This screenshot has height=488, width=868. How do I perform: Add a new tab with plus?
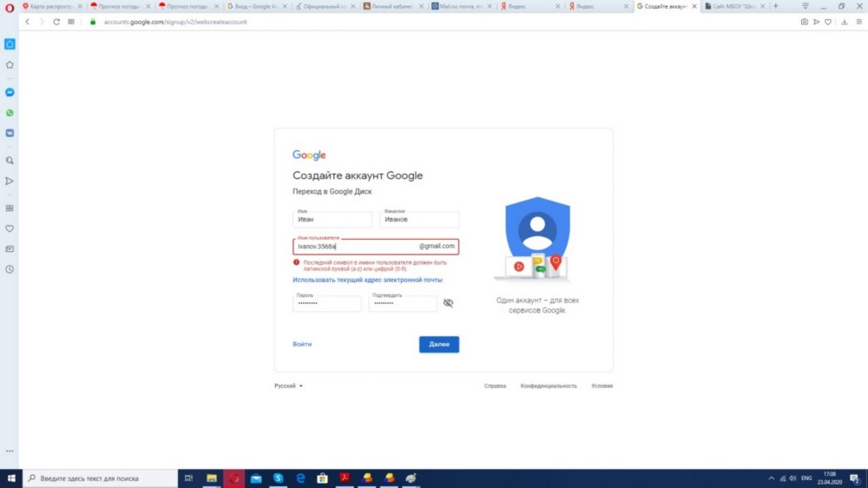775,6
